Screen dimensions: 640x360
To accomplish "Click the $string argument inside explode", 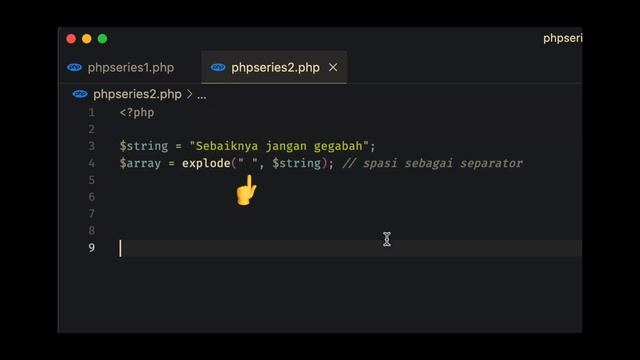I will click(x=297, y=163).
